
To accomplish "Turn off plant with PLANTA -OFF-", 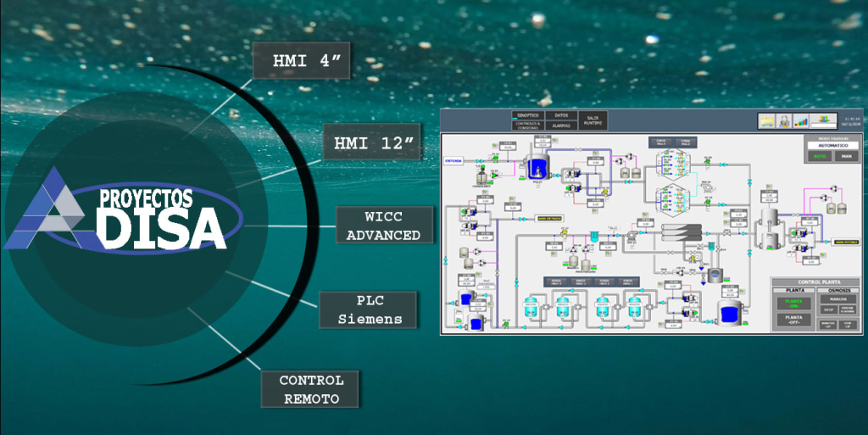I will [793, 320].
